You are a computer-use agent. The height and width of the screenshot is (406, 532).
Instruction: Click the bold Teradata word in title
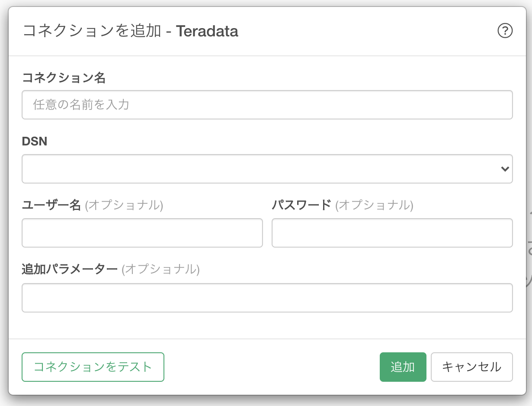point(207,31)
